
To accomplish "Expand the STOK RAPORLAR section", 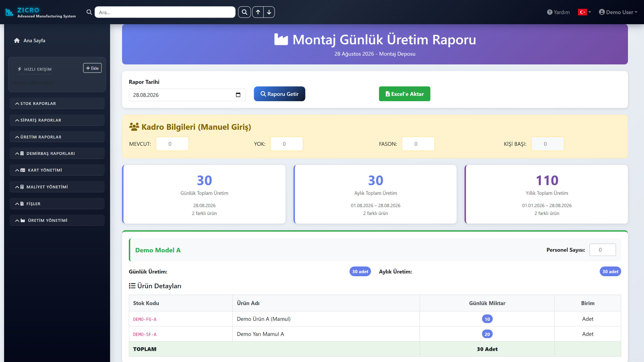I will pyautogui.click(x=57, y=103).
